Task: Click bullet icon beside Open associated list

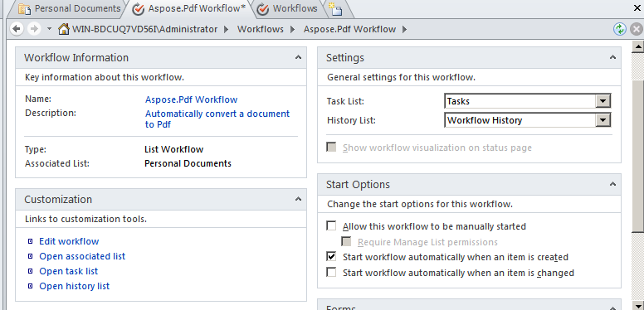Action: coord(30,256)
